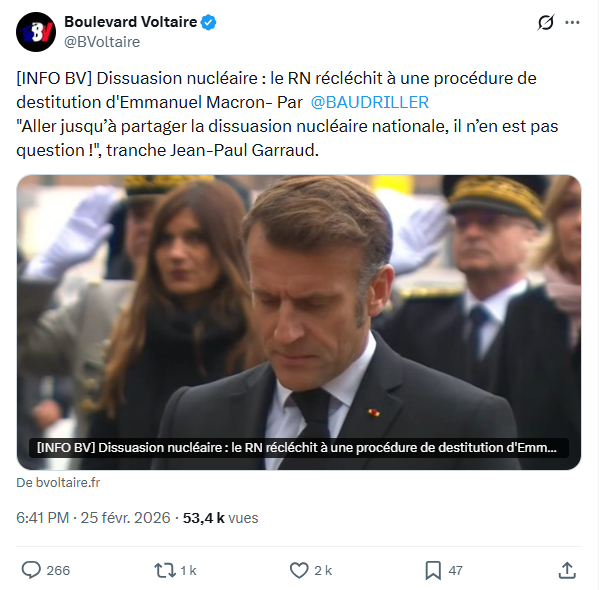Click the article headline caption overlay
This screenshot has height=590, width=599.
(x=299, y=447)
